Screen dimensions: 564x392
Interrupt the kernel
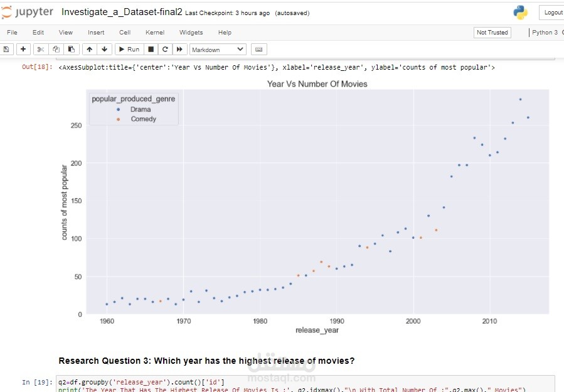point(151,49)
